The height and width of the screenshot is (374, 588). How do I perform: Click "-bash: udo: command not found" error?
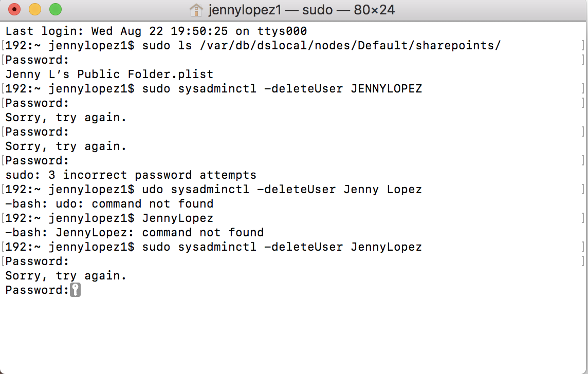[109, 204]
